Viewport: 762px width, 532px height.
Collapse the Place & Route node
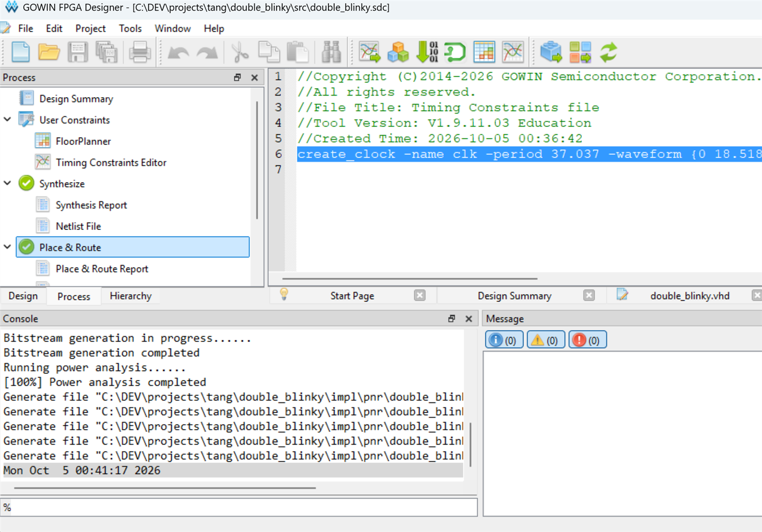point(7,247)
